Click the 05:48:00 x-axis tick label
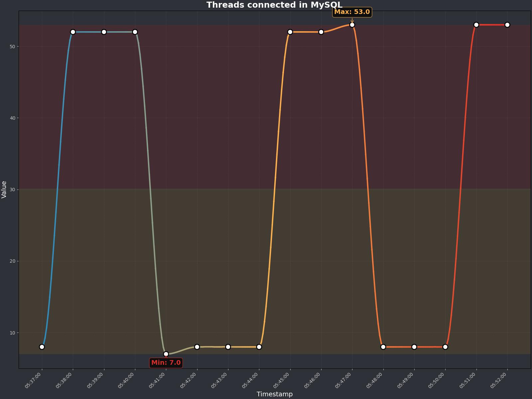Image resolution: width=532 pixels, height=399 pixels. (x=374, y=380)
